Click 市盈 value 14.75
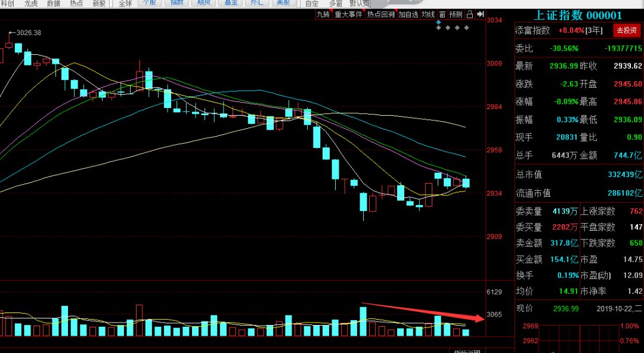The width and height of the screenshot is (644, 353). (633, 259)
